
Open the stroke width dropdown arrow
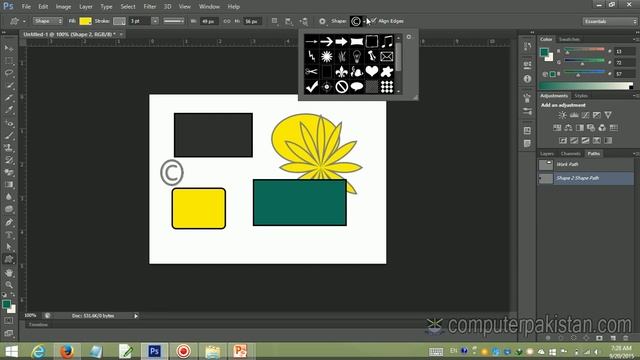coord(155,21)
